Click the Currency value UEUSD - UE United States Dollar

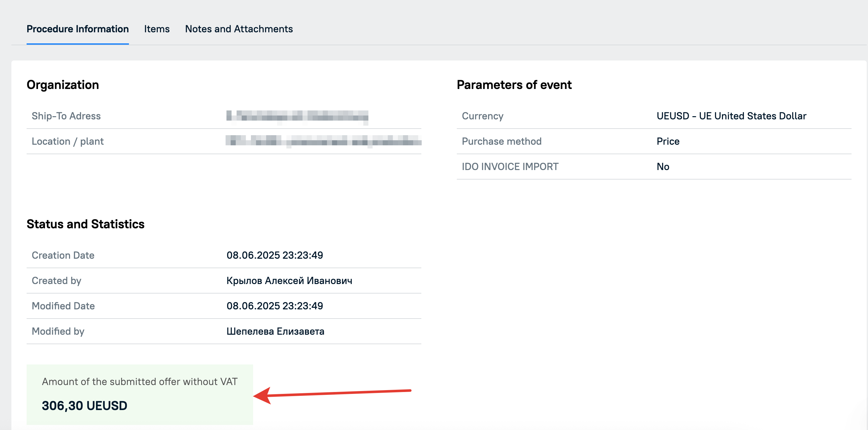[x=731, y=116]
